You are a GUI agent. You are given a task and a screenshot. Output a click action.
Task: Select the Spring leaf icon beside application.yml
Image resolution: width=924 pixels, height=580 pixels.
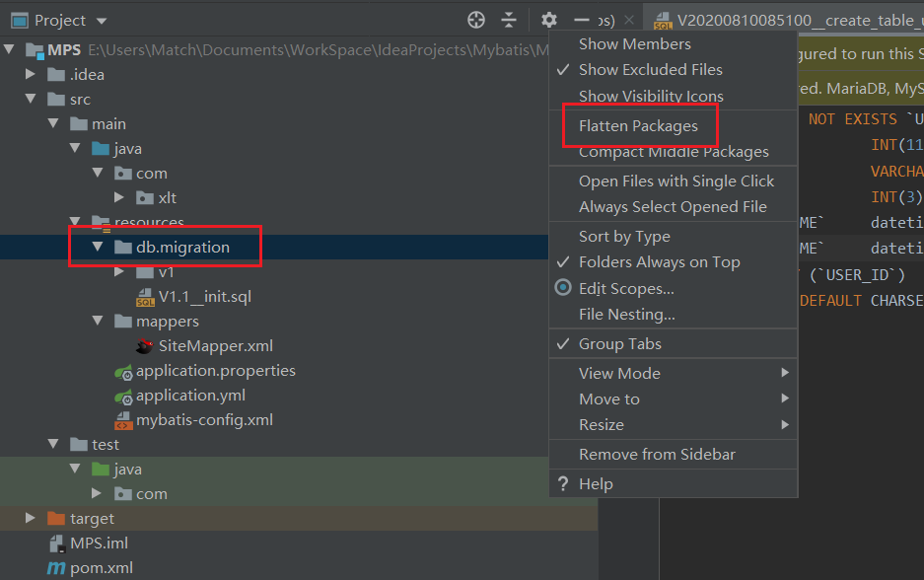122,395
